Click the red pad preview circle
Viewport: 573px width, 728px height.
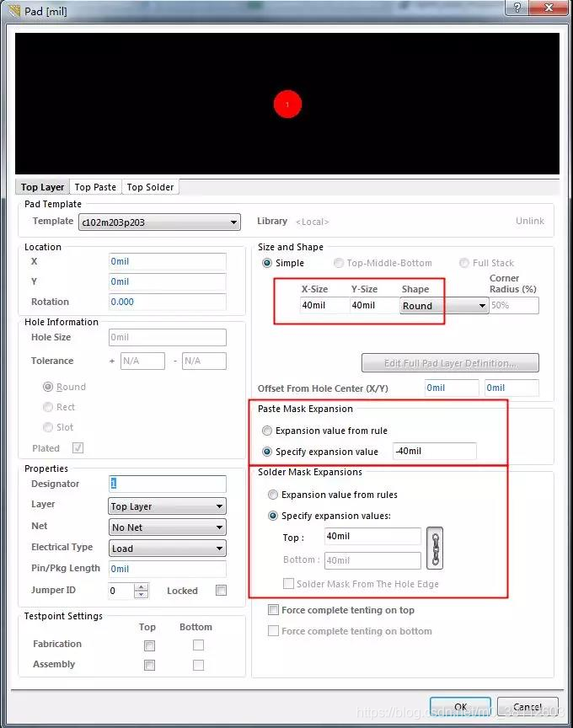point(287,104)
